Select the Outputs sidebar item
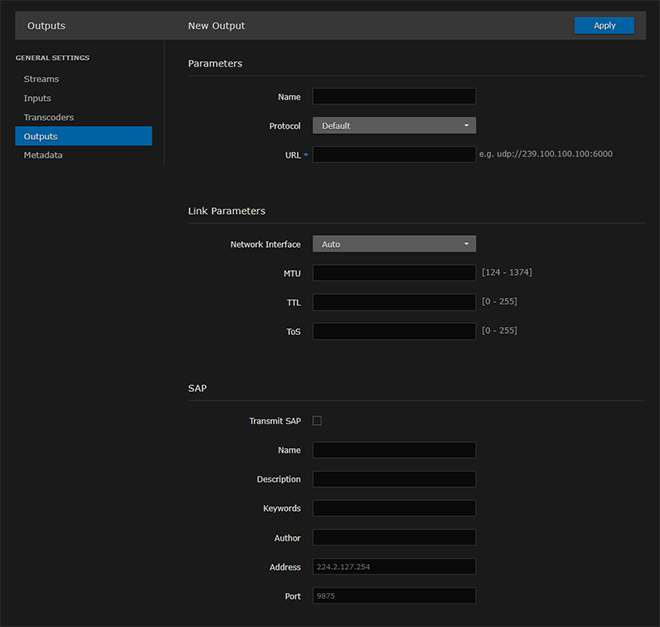 [x=83, y=136]
